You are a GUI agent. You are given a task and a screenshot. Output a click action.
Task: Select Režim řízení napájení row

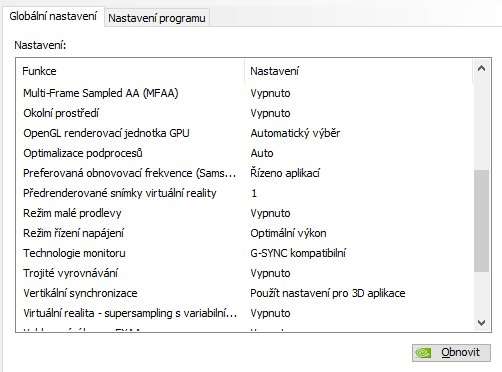[244, 233]
